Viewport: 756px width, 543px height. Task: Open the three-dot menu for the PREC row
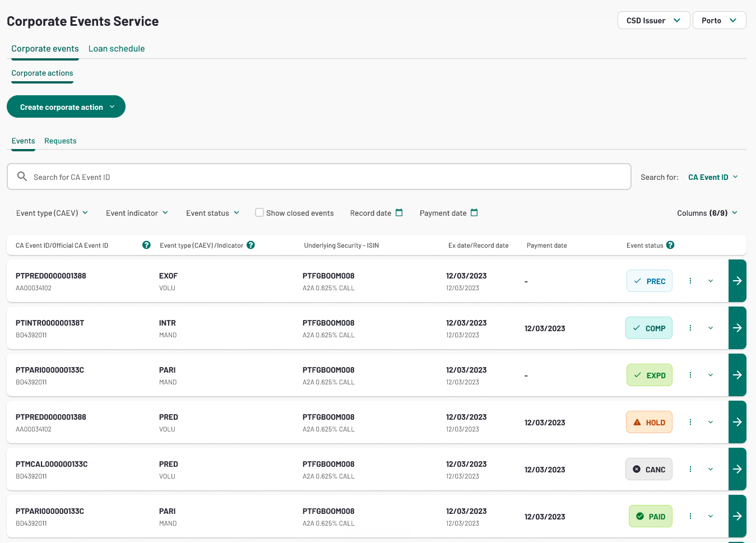[x=690, y=281]
